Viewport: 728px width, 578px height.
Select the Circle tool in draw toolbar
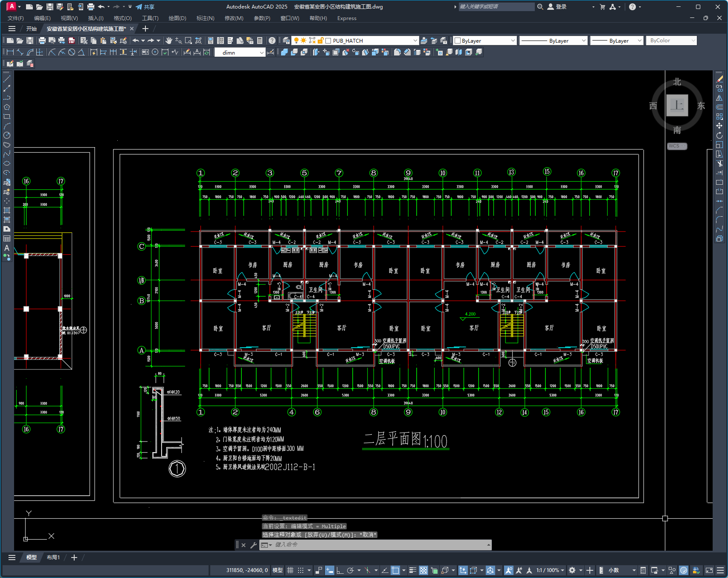coord(7,135)
